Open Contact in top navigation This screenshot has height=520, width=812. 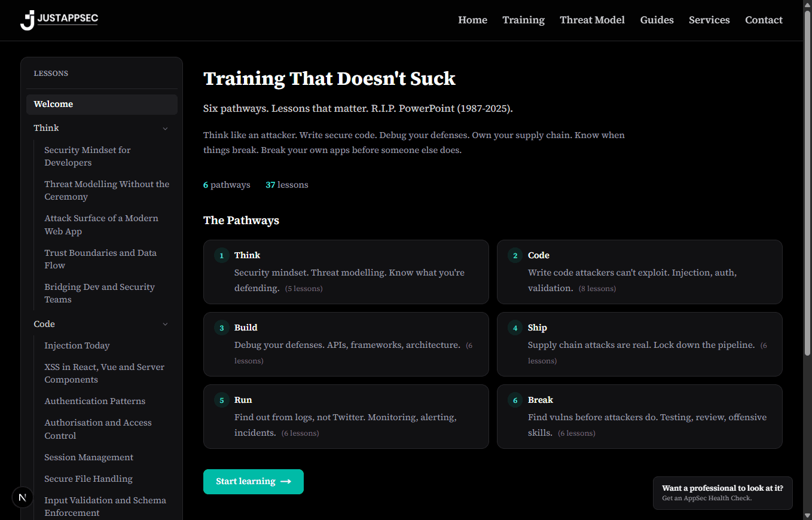764,20
